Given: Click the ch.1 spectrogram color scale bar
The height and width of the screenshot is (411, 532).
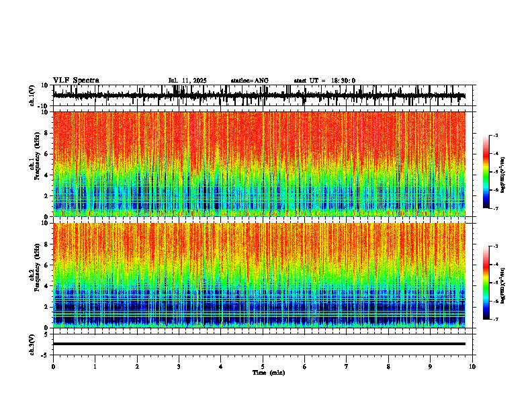Looking at the screenshot, I should click(x=486, y=172).
